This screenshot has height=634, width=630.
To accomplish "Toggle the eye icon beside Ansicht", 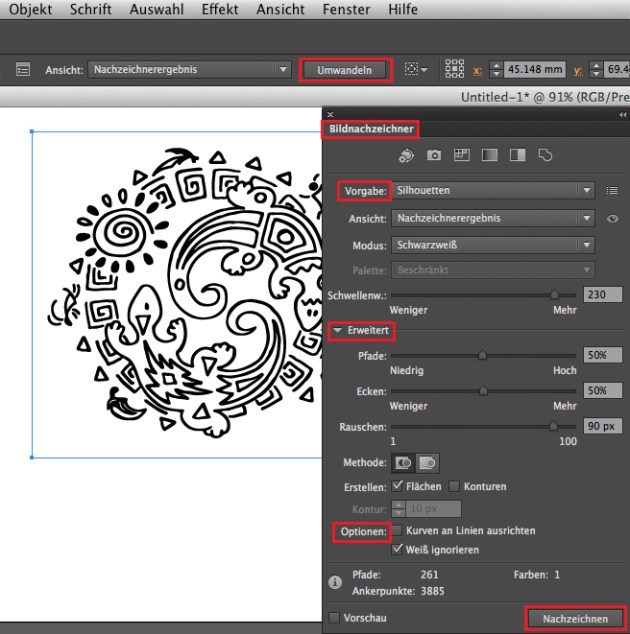I will (x=612, y=218).
